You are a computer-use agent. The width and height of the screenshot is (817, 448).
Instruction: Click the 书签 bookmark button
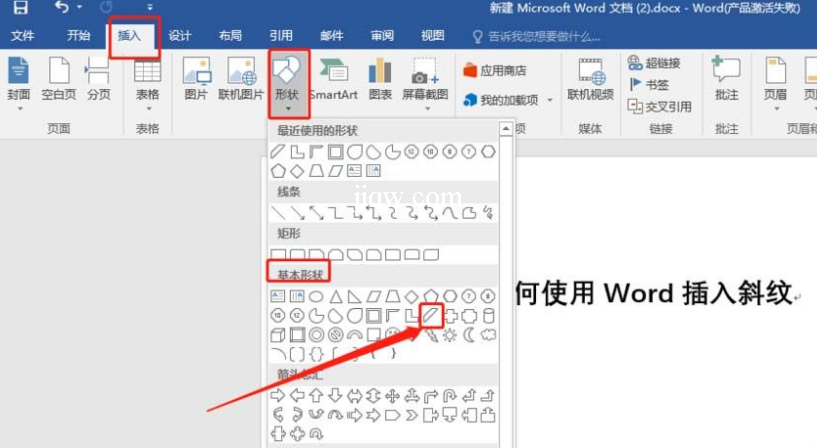649,85
